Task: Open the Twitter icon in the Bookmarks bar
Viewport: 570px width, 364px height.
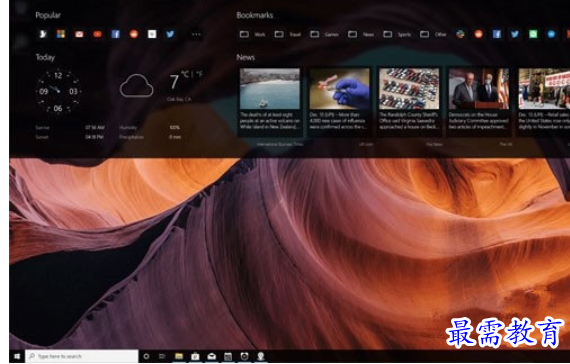Action: (x=515, y=34)
